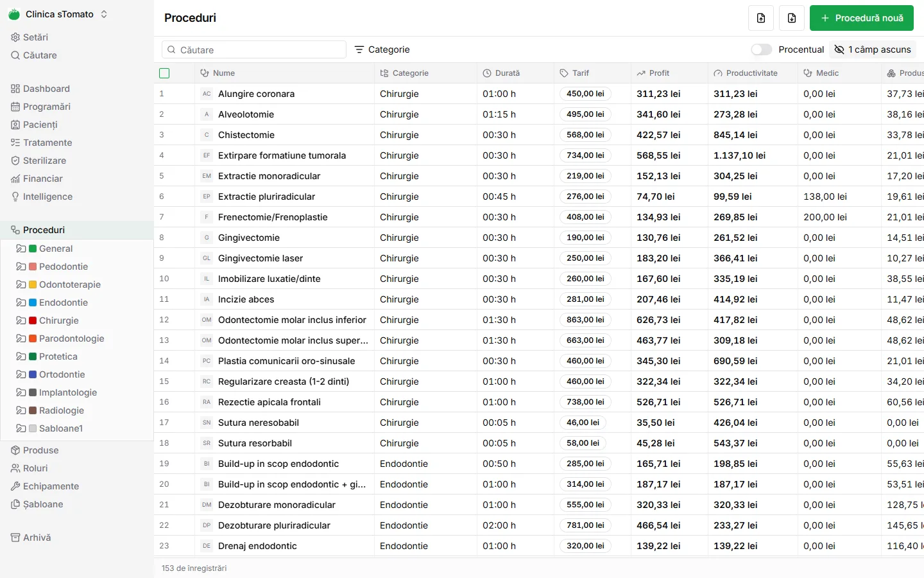Open Tratamente section
Screen dimensions: 924x578
(x=47, y=143)
